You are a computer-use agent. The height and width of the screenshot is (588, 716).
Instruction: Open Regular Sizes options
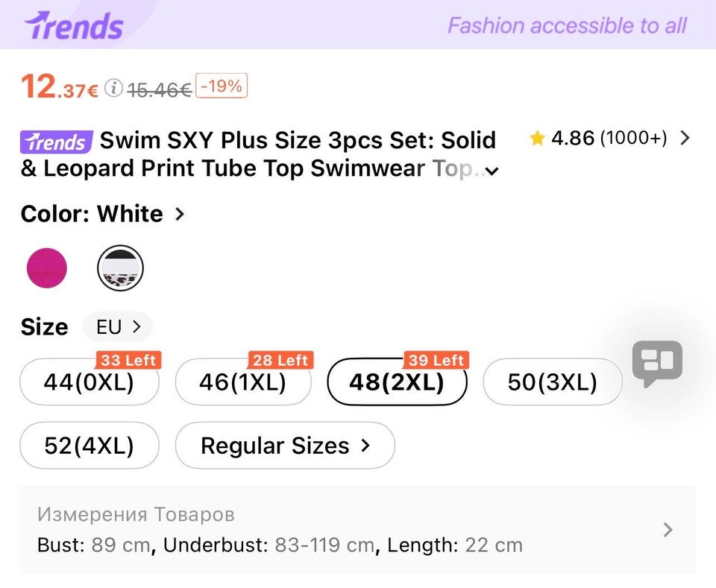click(285, 446)
